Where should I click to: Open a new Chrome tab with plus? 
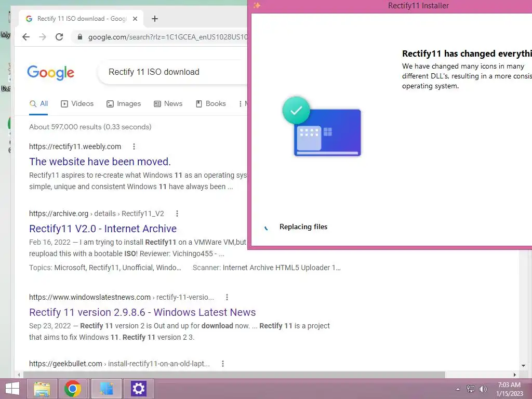point(155,19)
